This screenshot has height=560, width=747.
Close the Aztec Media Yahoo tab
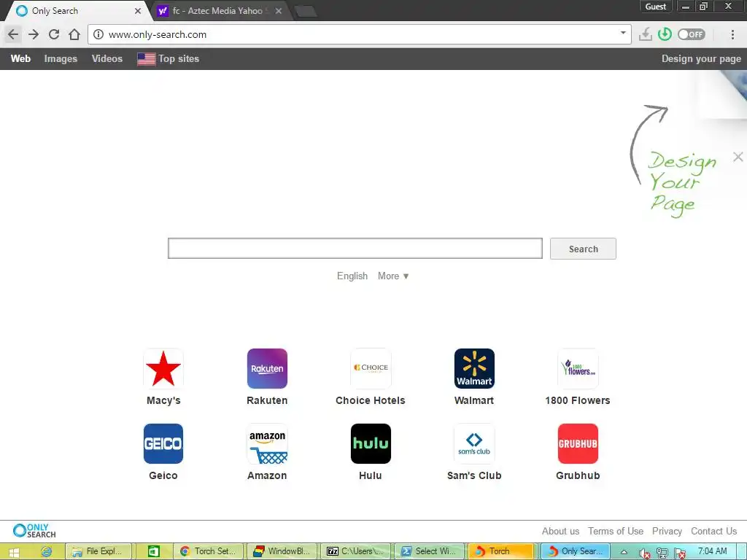pyautogui.click(x=279, y=11)
